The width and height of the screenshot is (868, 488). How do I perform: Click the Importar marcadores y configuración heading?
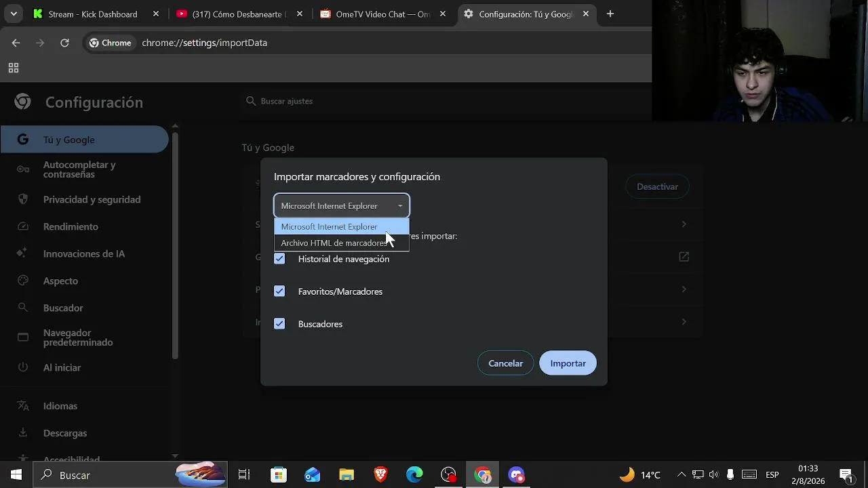357,177
